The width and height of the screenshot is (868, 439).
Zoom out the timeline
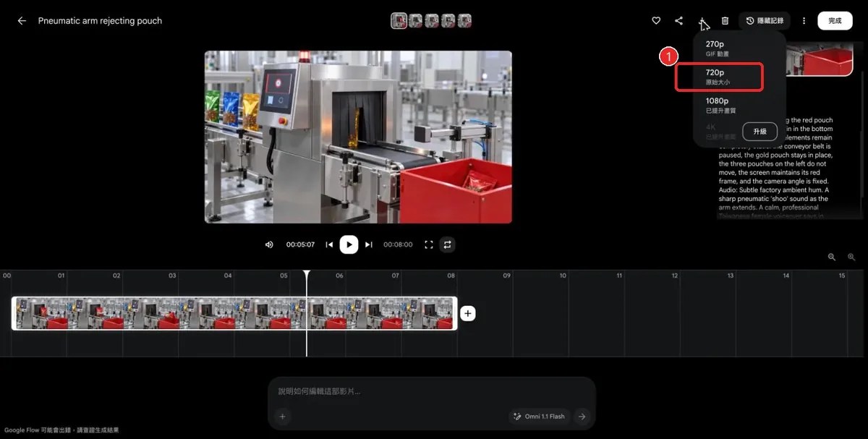tap(832, 257)
